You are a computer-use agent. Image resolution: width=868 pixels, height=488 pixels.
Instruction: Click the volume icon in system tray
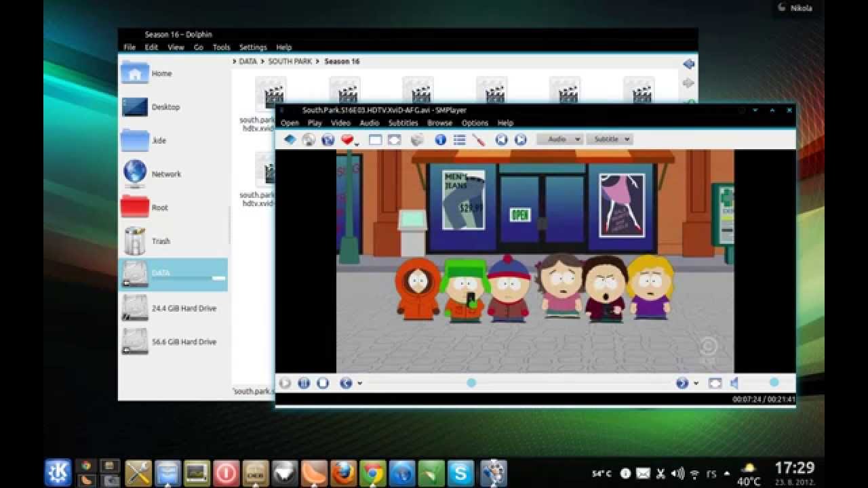click(x=677, y=473)
